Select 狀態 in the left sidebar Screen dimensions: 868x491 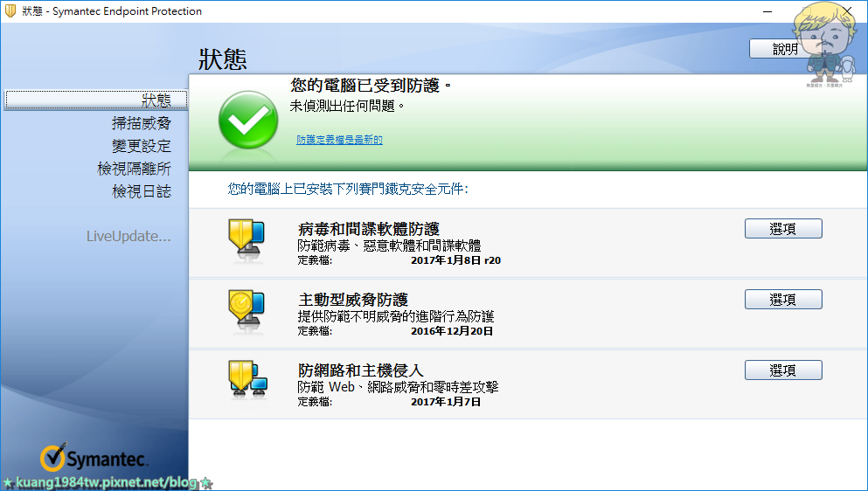tap(96, 100)
